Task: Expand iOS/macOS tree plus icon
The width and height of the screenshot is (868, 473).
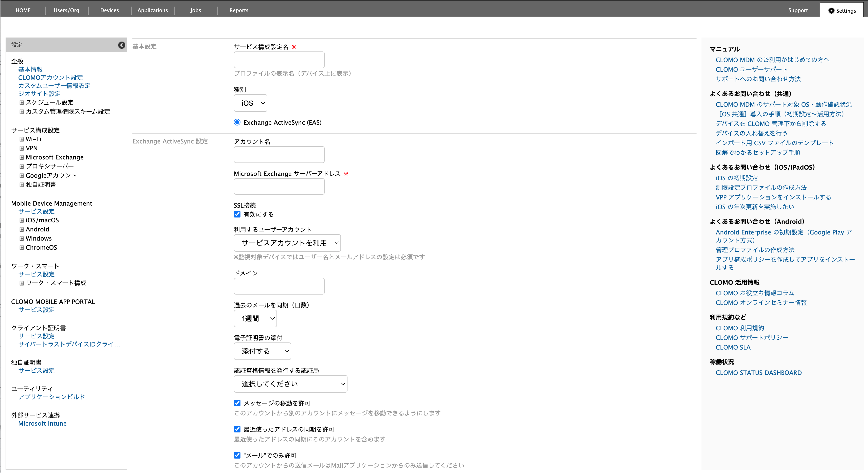Action: [x=22, y=220]
